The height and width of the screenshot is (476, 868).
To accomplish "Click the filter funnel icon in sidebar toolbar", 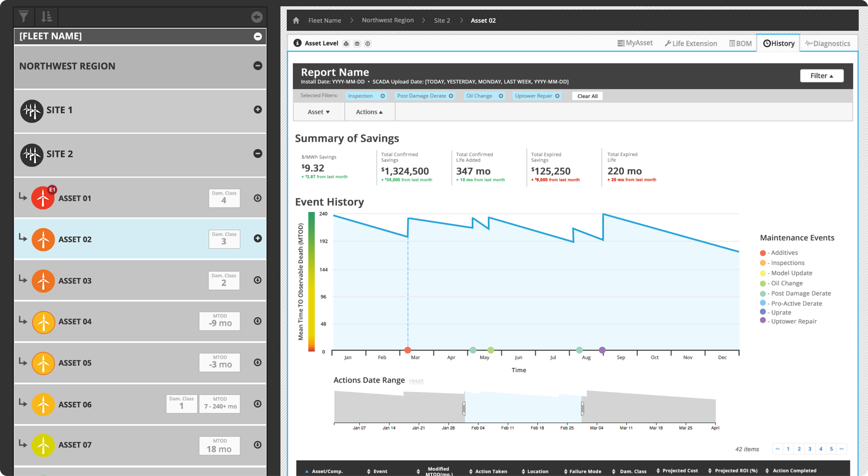I will coord(24,17).
